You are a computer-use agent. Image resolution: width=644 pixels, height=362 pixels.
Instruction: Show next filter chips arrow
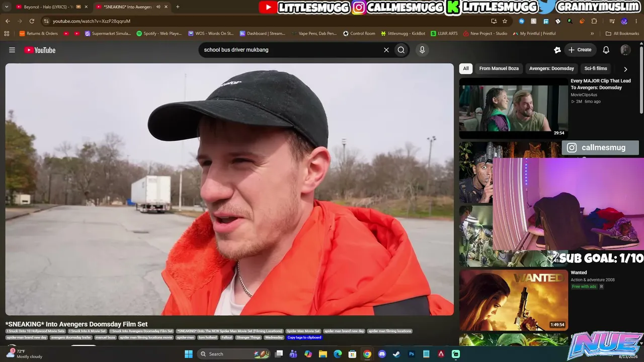click(625, 69)
